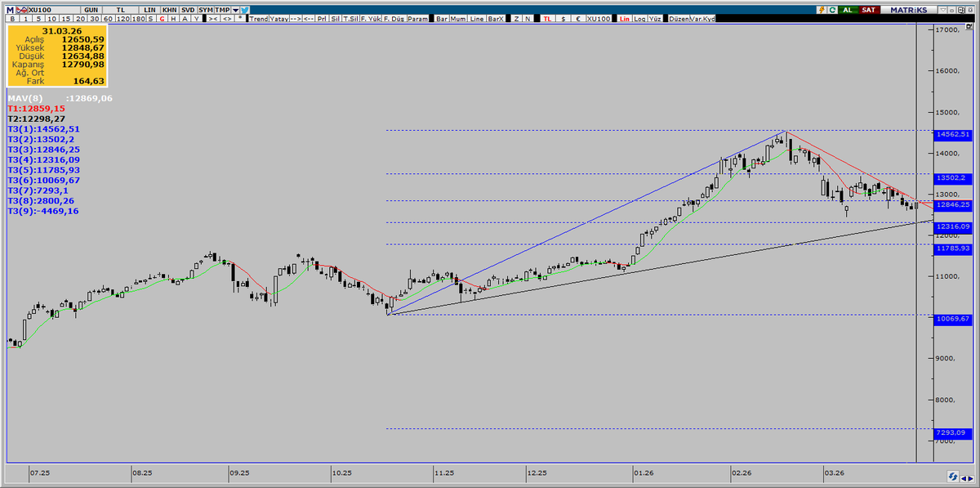Select the B period button
Viewport: 980px width, 488px height.
coord(12,18)
